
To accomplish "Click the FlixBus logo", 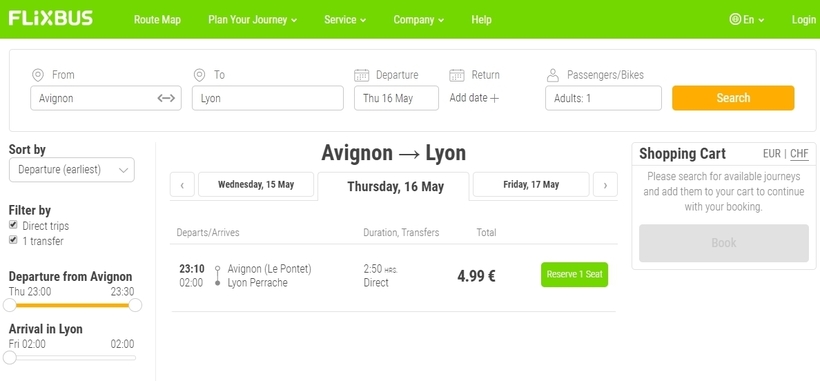I will coord(50,18).
